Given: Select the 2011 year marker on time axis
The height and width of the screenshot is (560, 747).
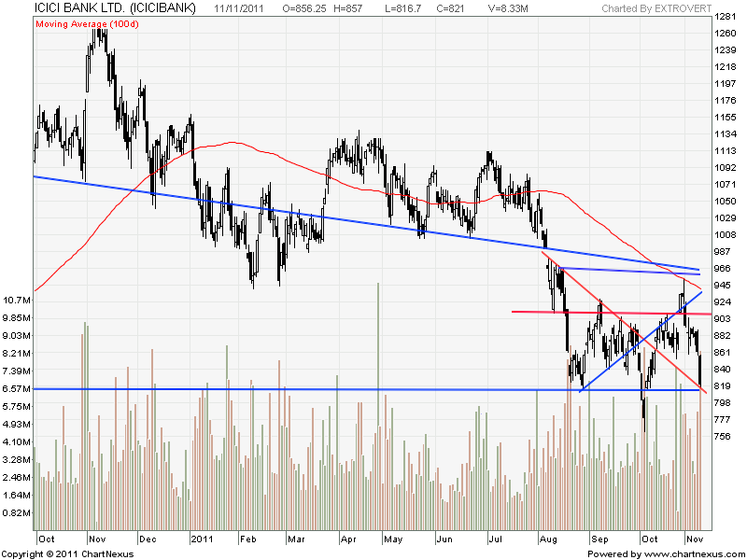Looking at the screenshot, I should 203,539.
